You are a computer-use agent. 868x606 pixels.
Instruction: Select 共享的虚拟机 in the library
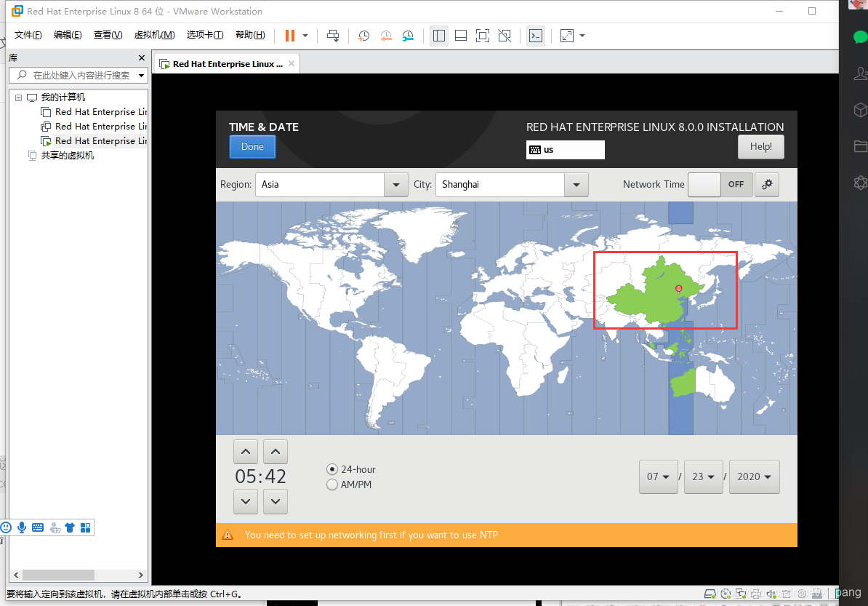pyautogui.click(x=62, y=156)
